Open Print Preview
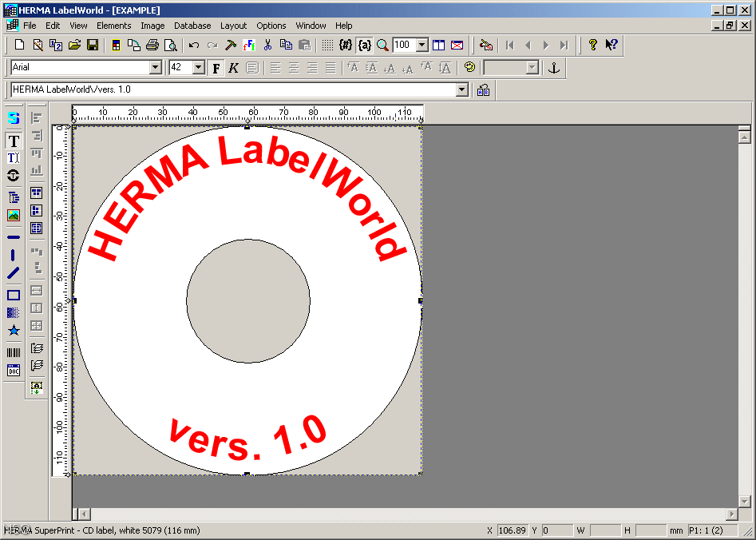 (171, 46)
